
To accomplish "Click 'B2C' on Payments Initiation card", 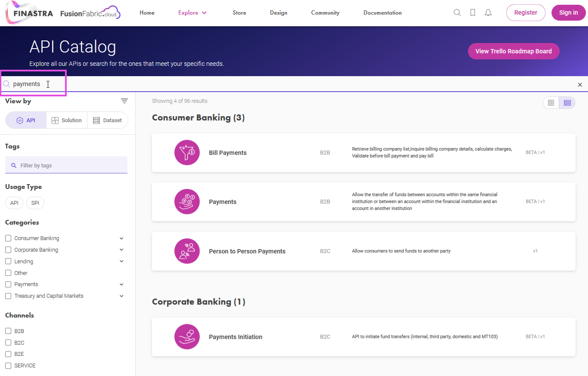I will [325, 337].
